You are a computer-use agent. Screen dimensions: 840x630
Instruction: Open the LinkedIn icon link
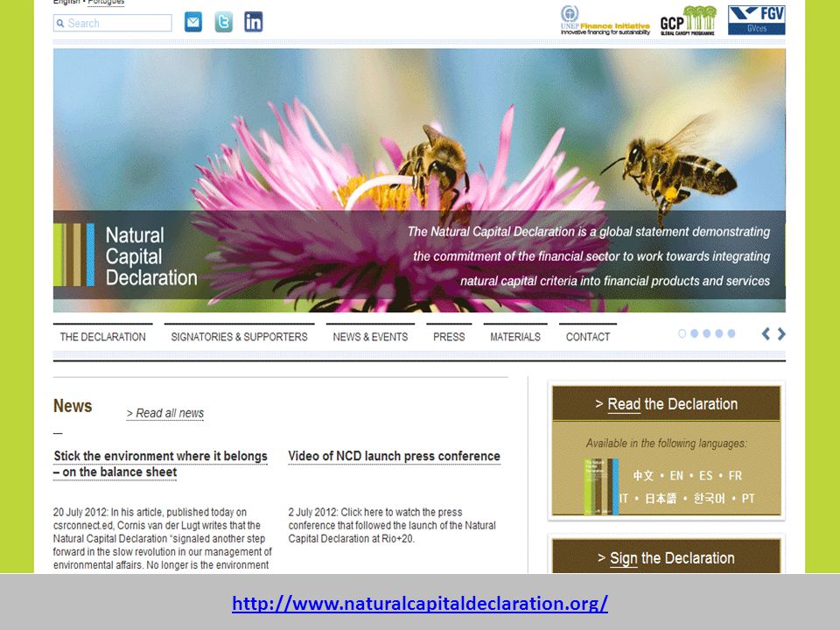tap(254, 22)
